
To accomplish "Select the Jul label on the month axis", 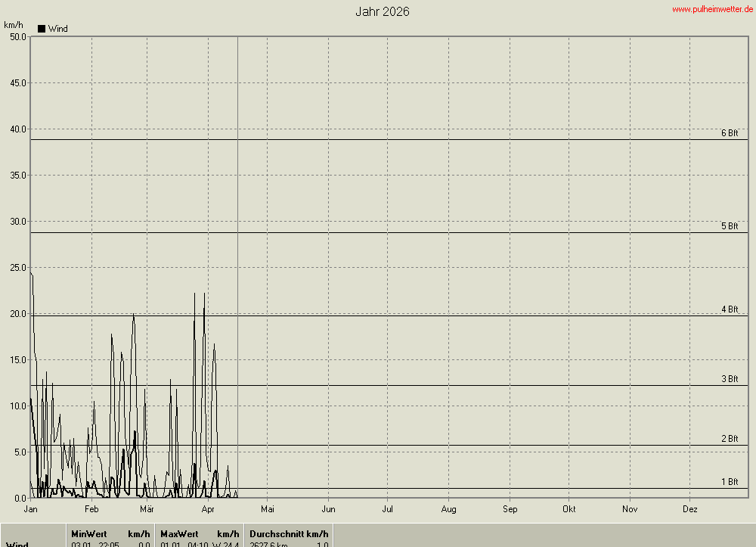I will point(388,509).
